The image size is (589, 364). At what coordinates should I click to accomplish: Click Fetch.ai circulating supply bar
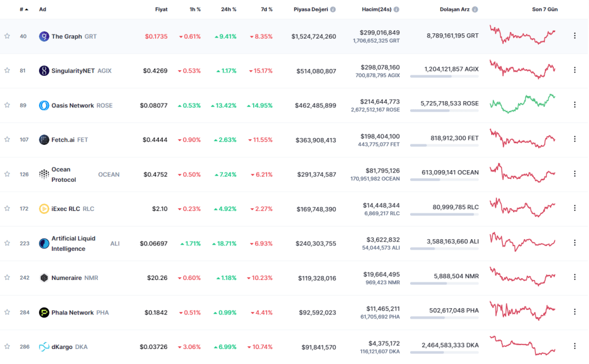pyautogui.click(x=445, y=145)
